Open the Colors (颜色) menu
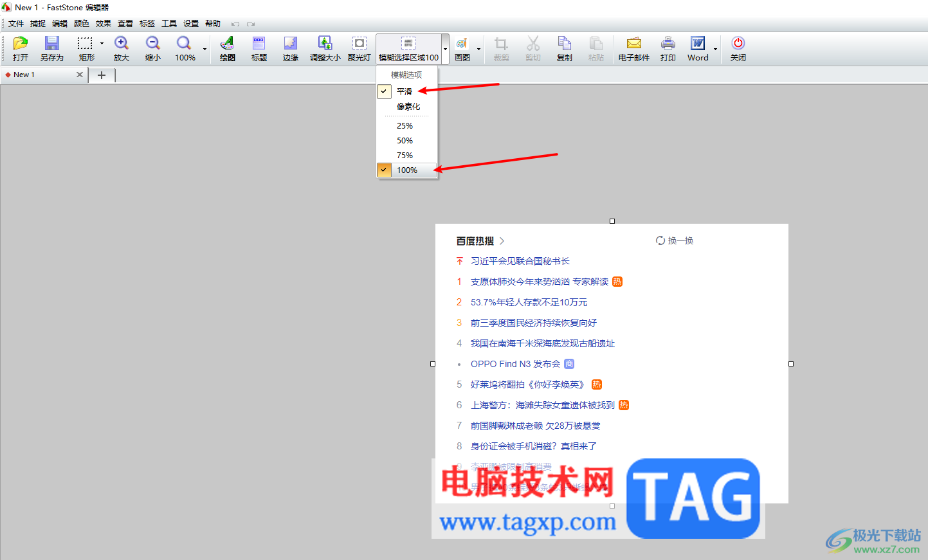Viewport: 928px width, 560px height. [x=82, y=24]
